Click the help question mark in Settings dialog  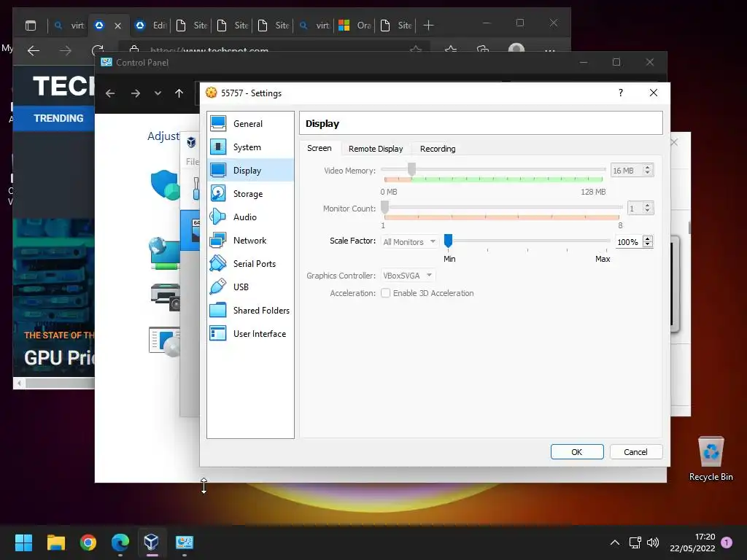pyautogui.click(x=620, y=93)
